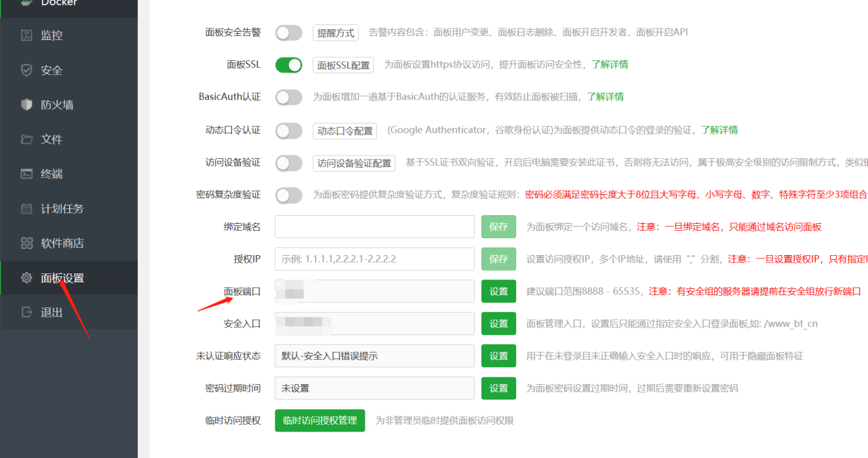Click the 面板安全告警 label
The image size is (868, 458).
233,32
